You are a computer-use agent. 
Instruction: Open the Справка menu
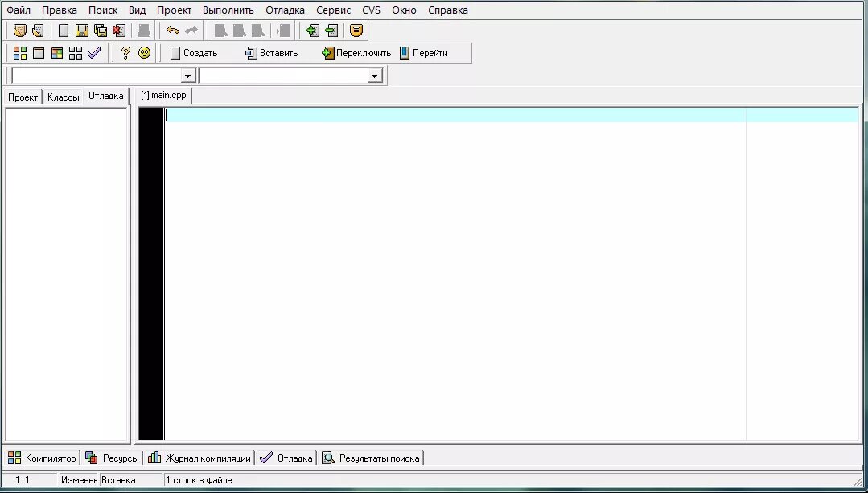pyautogui.click(x=448, y=10)
